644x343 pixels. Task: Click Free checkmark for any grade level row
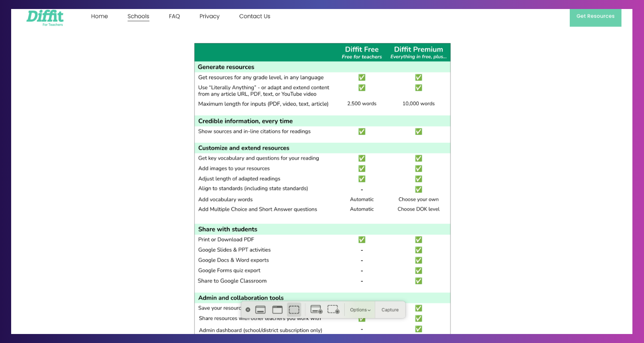click(362, 77)
